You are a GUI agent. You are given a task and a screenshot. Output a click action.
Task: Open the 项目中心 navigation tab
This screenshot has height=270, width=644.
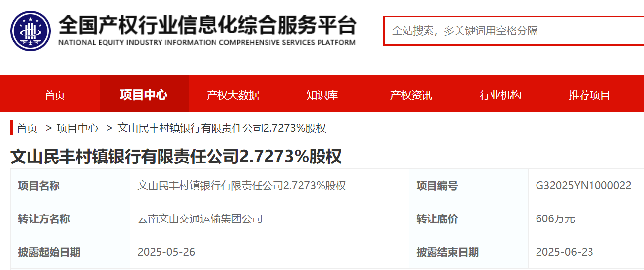coord(144,95)
